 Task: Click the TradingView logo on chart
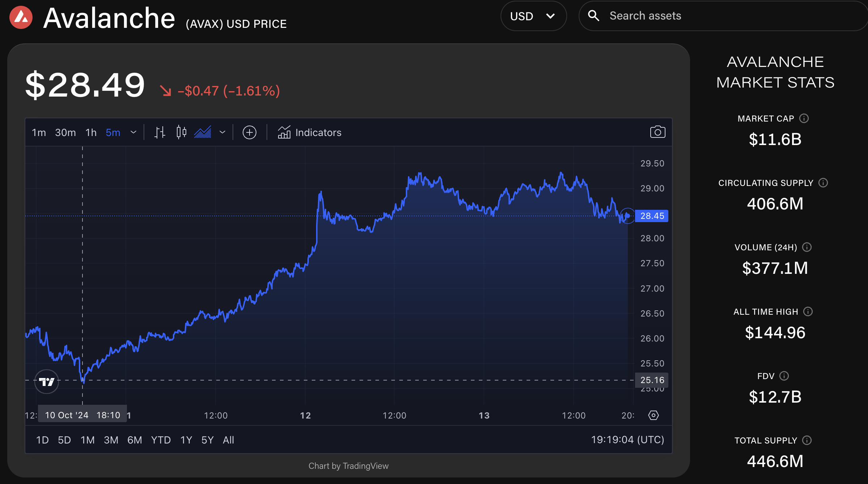[47, 381]
